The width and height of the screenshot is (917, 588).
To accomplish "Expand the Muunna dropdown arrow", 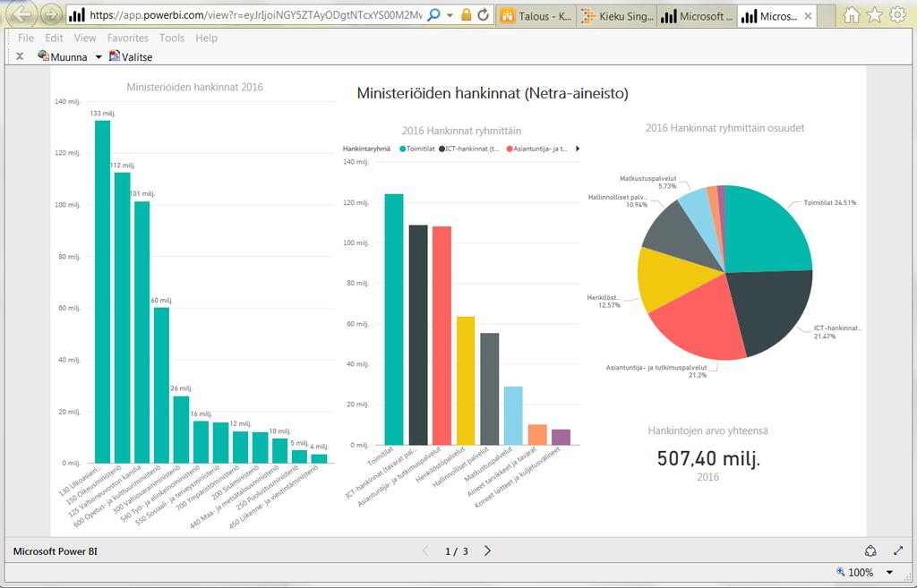I will (99, 57).
